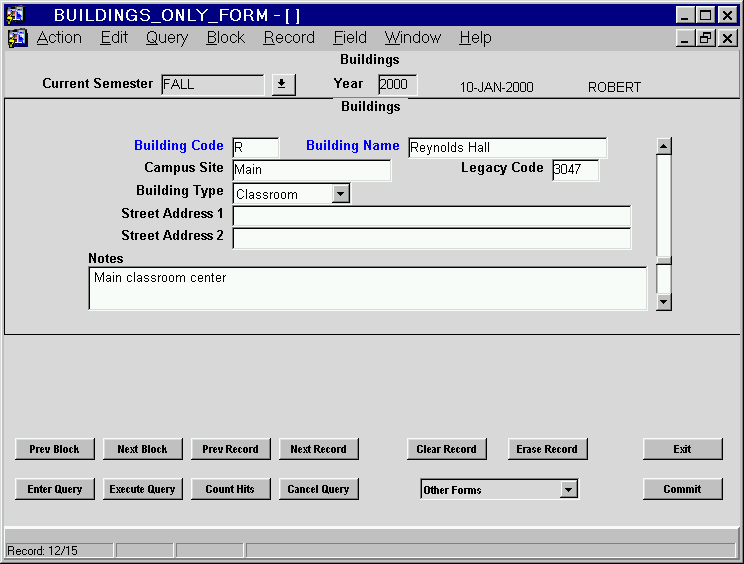Open the Record menu
The image size is (744, 564).
click(x=289, y=37)
